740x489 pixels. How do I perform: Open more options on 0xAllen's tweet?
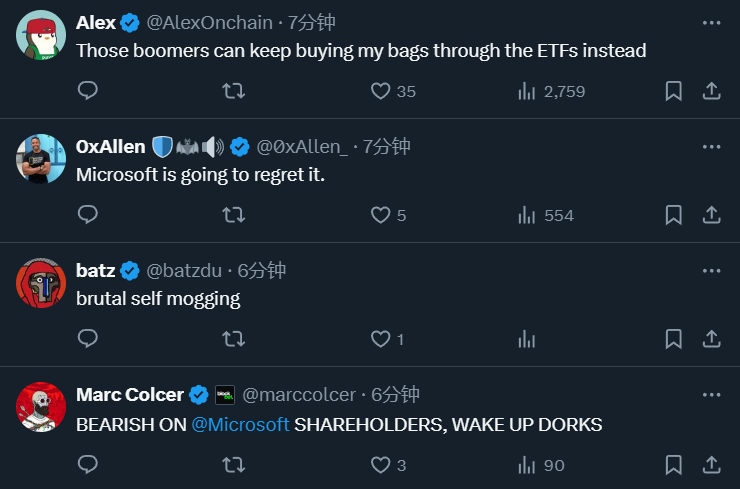711,146
